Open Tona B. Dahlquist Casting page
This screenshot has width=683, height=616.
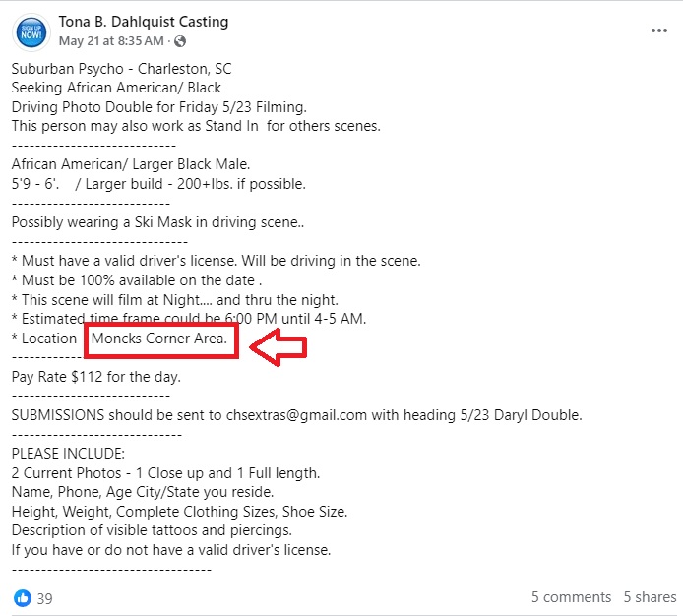point(143,22)
